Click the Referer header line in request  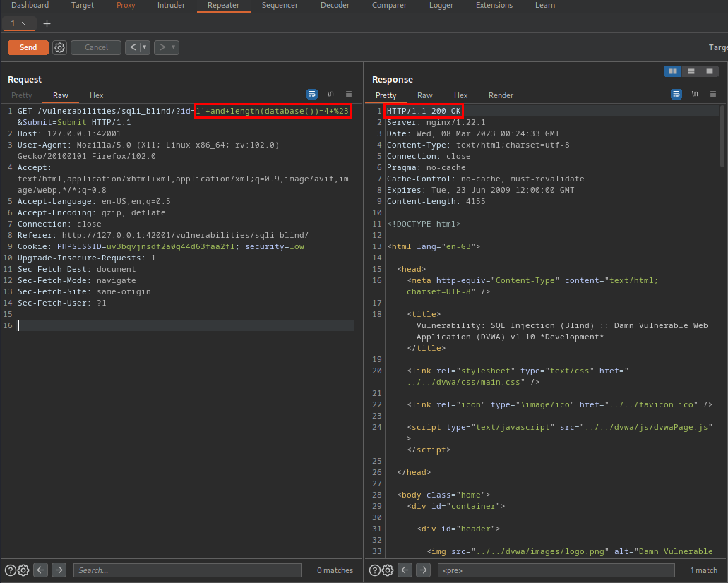163,235
